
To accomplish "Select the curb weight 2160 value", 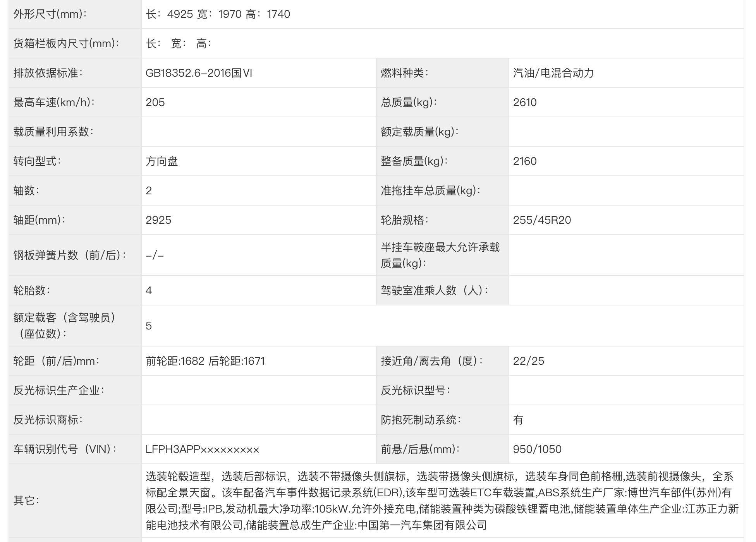I will pos(525,161).
